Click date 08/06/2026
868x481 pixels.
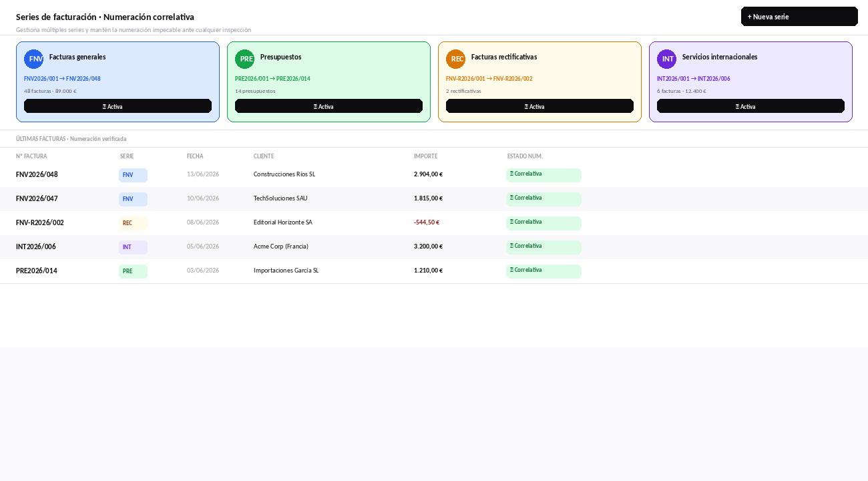point(203,222)
